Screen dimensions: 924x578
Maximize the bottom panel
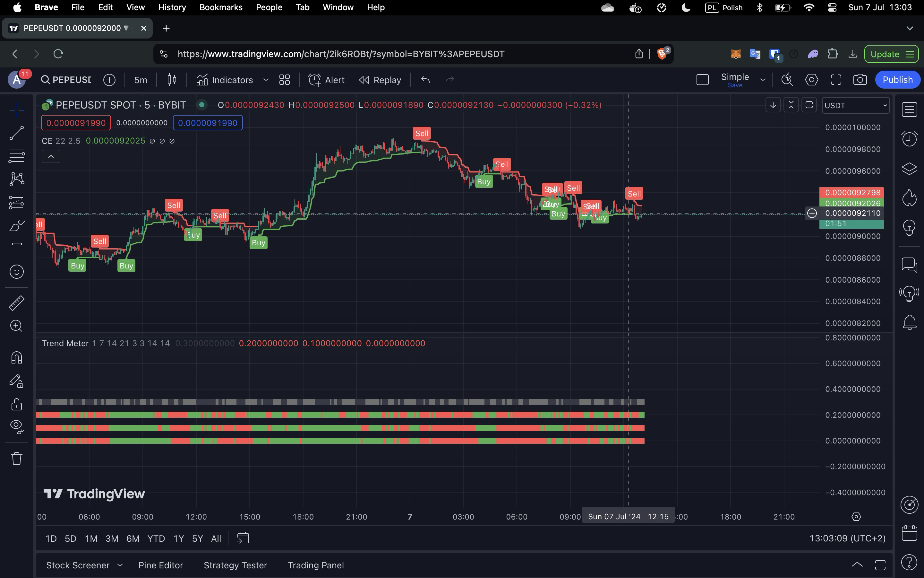[880, 565]
